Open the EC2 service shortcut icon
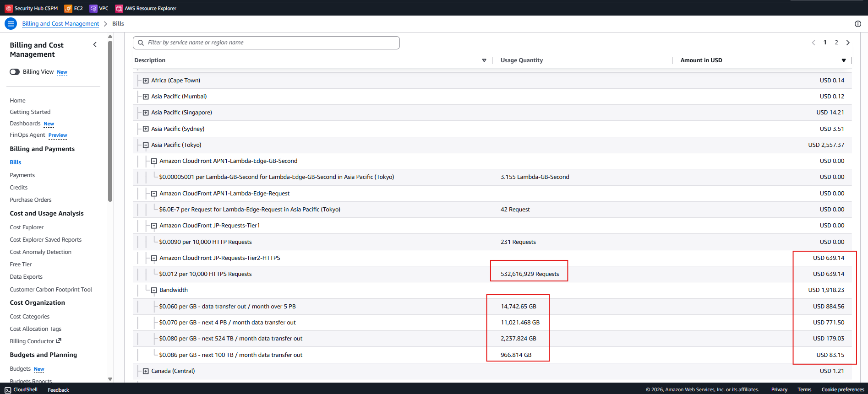The image size is (868, 394). 68,8
